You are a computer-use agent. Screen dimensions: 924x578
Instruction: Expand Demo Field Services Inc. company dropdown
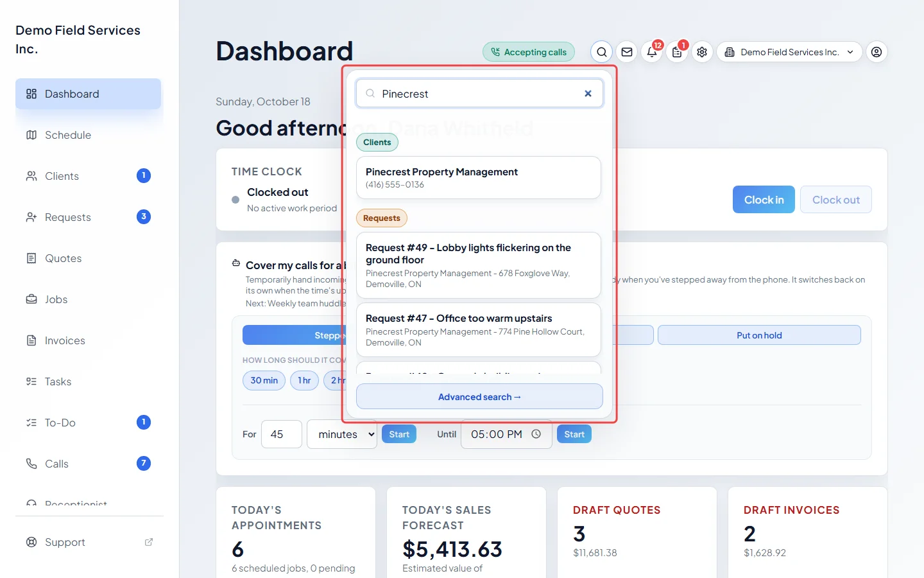789,52
